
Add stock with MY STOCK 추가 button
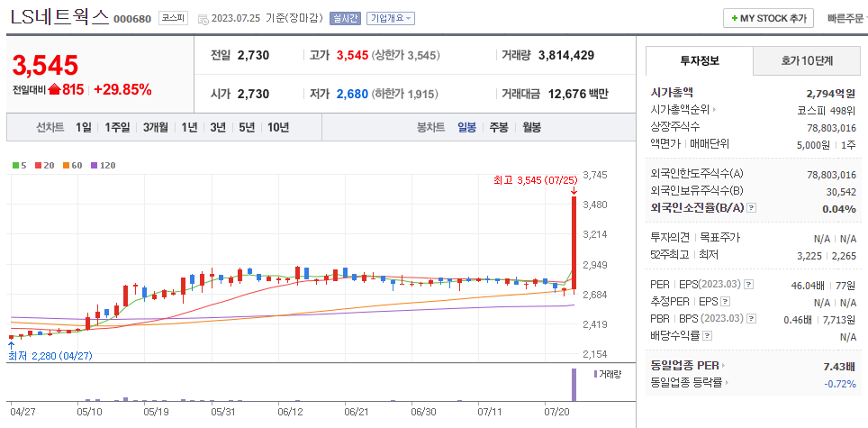click(768, 18)
